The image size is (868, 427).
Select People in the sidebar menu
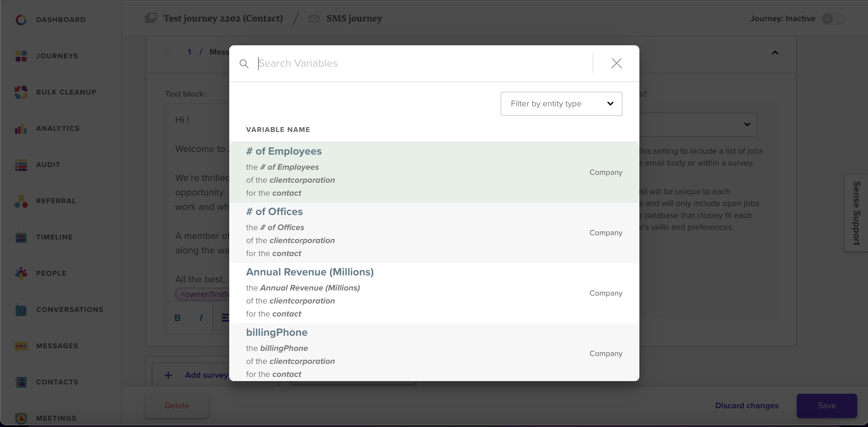click(x=51, y=273)
